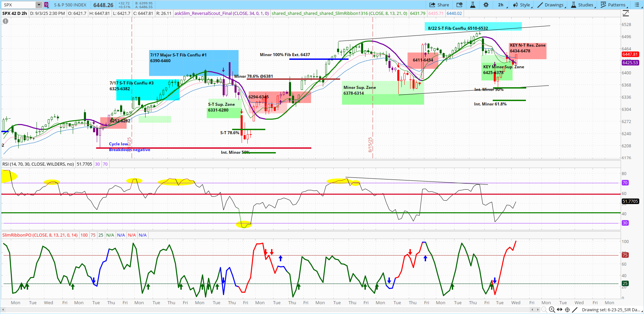The height and width of the screenshot is (314, 644).
Task: Click the info icon at the chart's top-left corner
Action: pyautogui.click(x=5, y=21)
